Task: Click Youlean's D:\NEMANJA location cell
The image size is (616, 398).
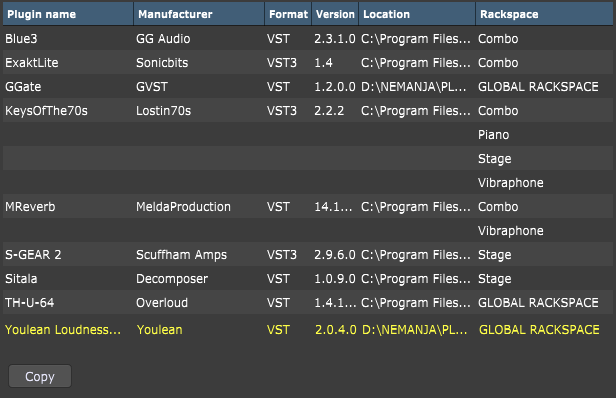Action: (414, 330)
